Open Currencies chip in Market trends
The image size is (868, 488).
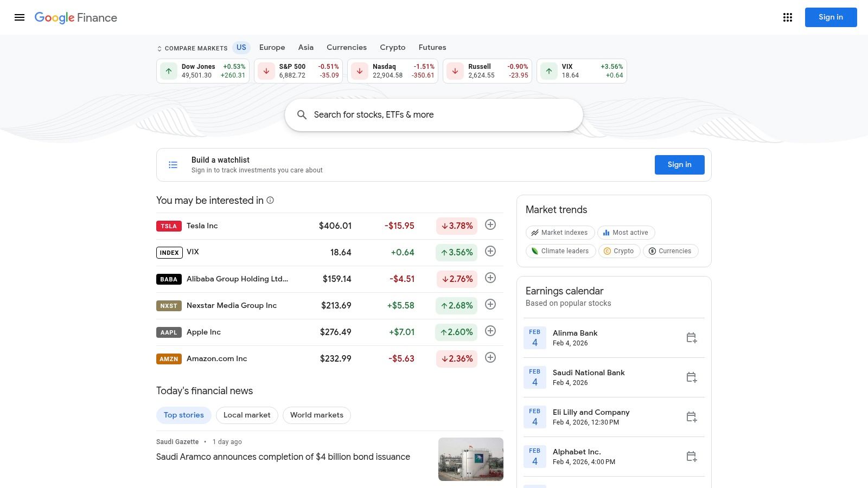pyautogui.click(x=671, y=251)
